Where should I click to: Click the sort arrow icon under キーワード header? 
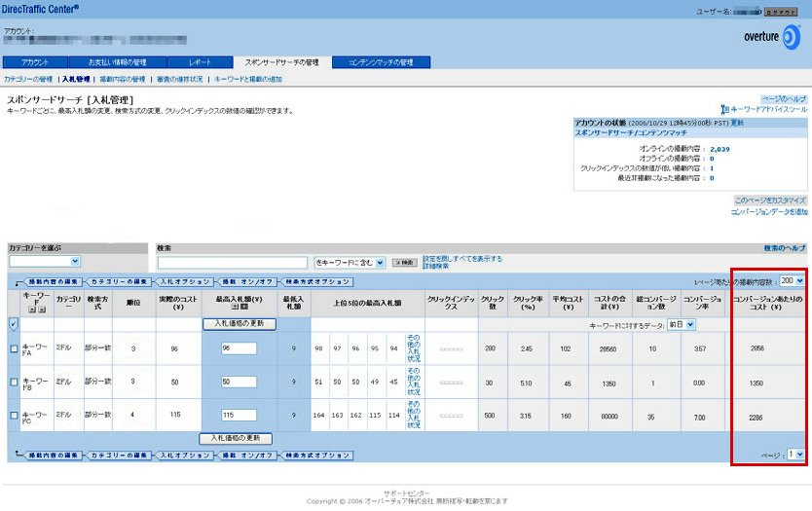point(31,308)
